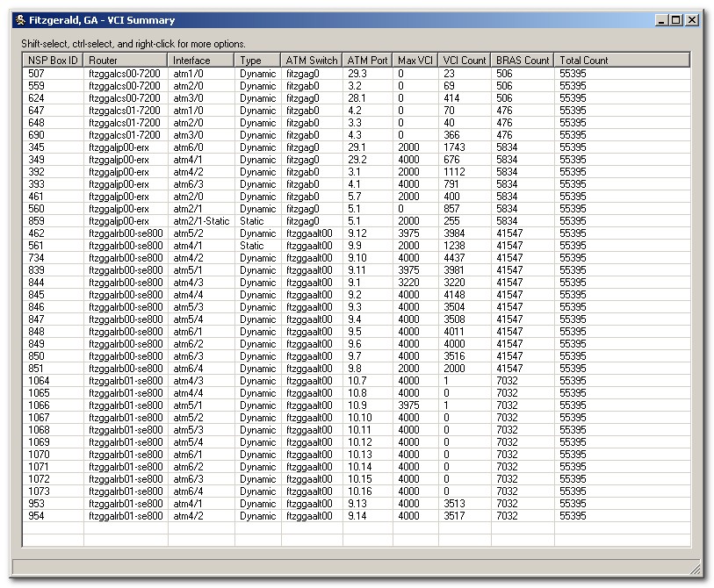Image resolution: width=714 pixels, height=588 pixels.
Task: Sort the table by NSP Box ID
Action: [49, 60]
